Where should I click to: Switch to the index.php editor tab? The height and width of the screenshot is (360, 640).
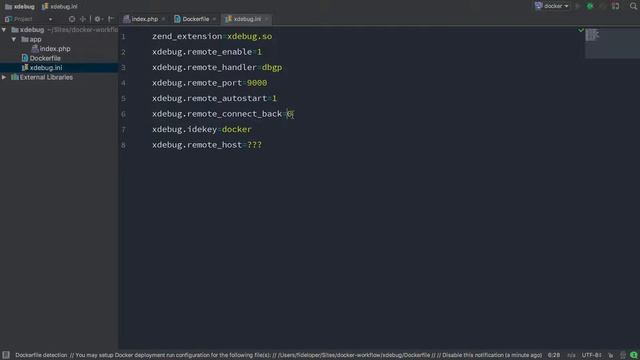[x=140, y=19]
